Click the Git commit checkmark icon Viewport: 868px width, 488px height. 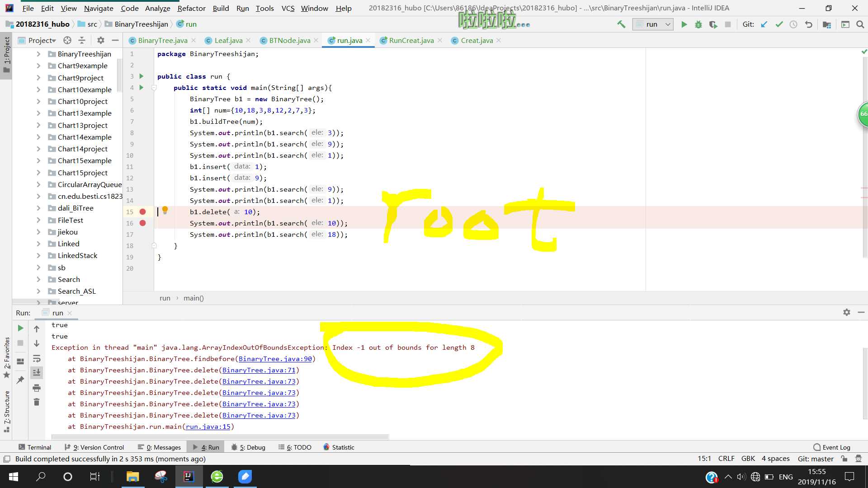(x=779, y=24)
